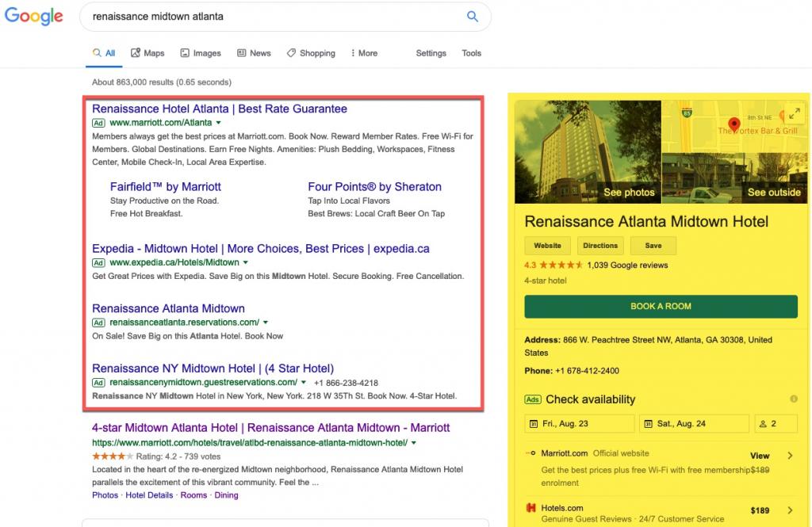Click into the search box with renaissance midtown atlanta
This screenshot has height=527, width=812.
(285, 17)
